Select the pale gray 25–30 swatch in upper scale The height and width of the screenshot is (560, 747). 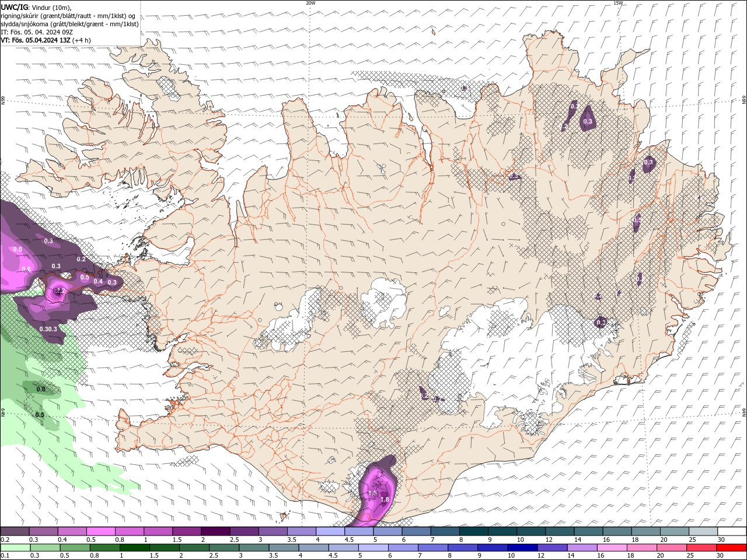click(703, 531)
